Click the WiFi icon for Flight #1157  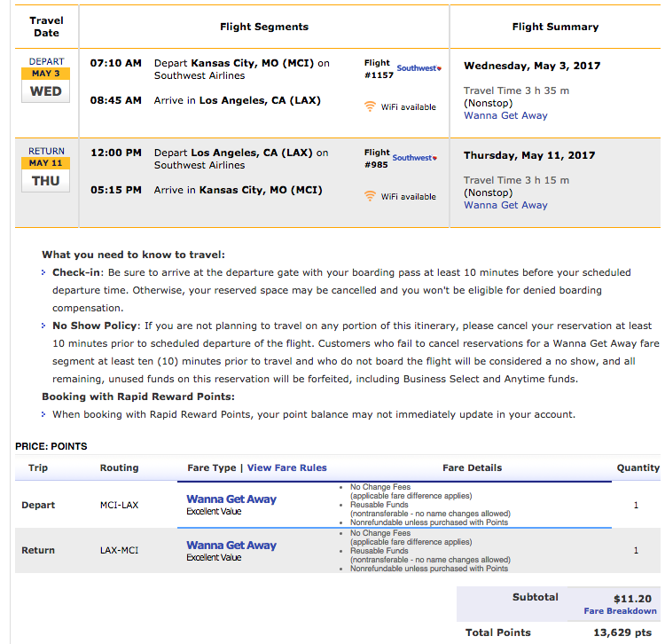(370, 106)
